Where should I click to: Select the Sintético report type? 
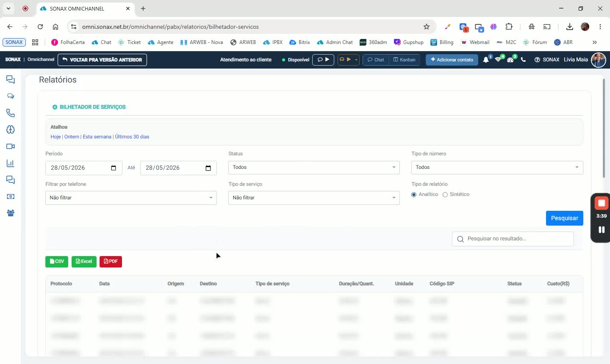pos(445,195)
